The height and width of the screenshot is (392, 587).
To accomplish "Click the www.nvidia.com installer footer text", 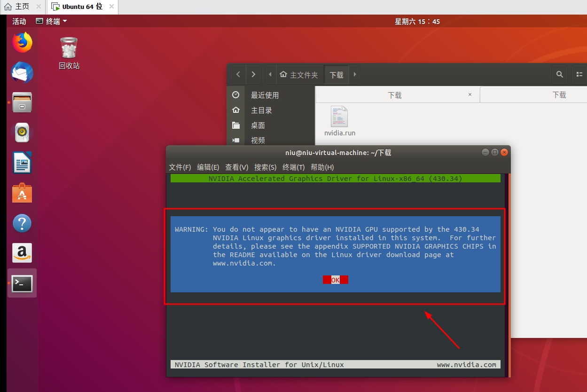I will pos(467,364).
